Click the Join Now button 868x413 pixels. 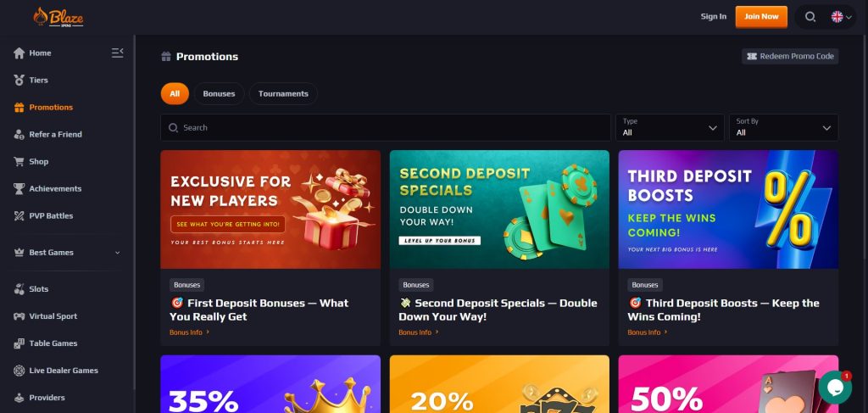click(761, 17)
